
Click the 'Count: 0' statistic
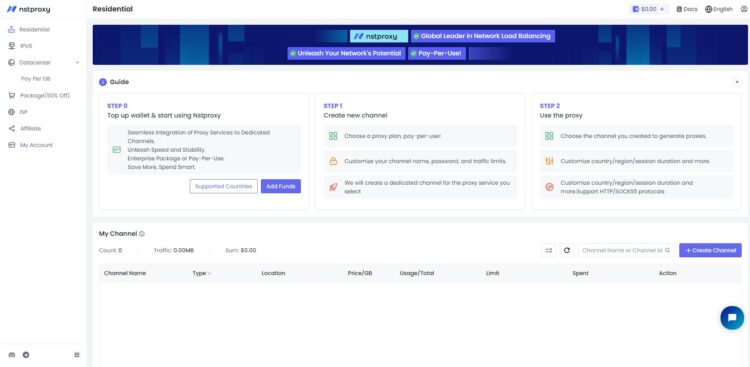pyautogui.click(x=110, y=250)
